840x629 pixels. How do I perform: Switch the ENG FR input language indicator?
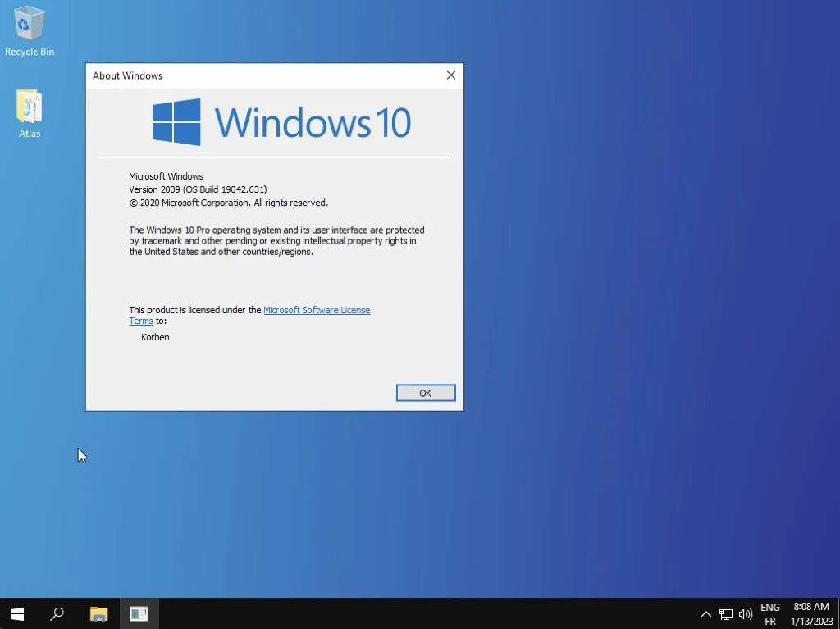tap(769, 614)
